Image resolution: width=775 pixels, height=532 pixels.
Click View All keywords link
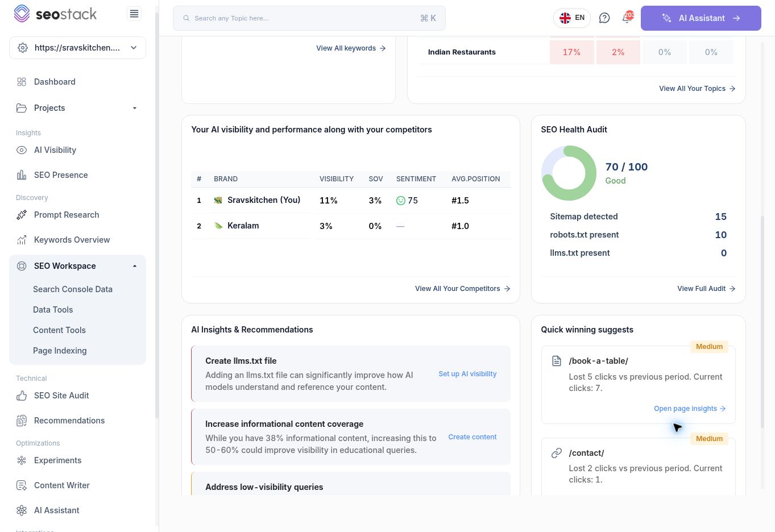(x=351, y=48)
